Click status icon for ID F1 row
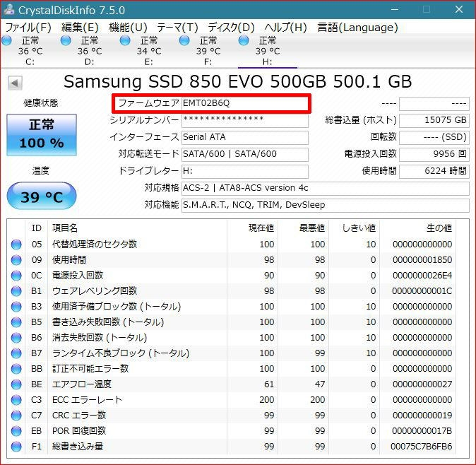The width and height of the screenshot is (476, 465). click(x=16, y=447)
